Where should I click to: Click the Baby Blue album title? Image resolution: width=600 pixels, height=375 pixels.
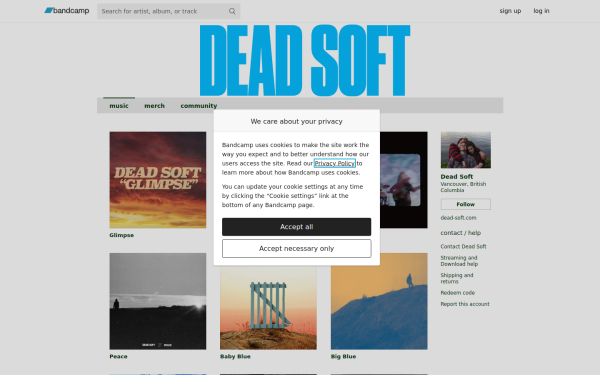click(235, 356)
